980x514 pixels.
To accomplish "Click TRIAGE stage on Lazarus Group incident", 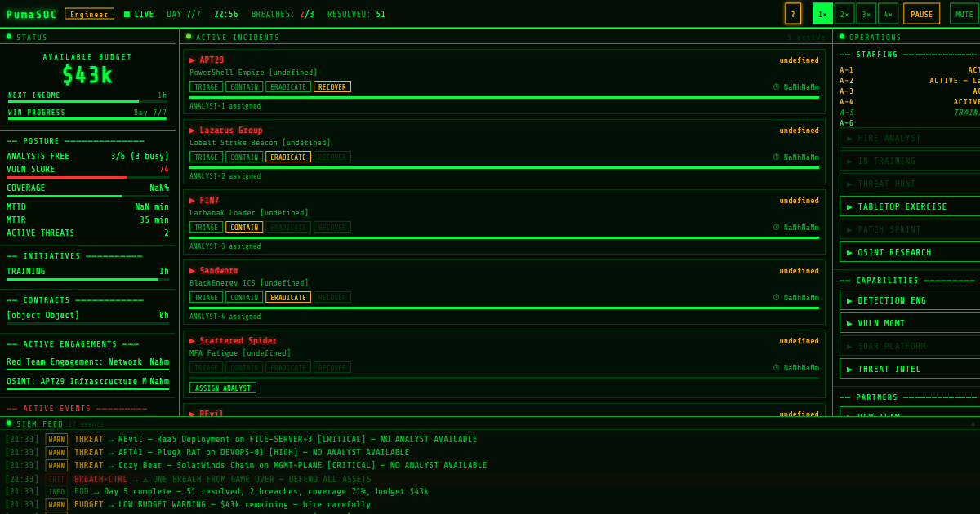I will (x=206, y=157).
